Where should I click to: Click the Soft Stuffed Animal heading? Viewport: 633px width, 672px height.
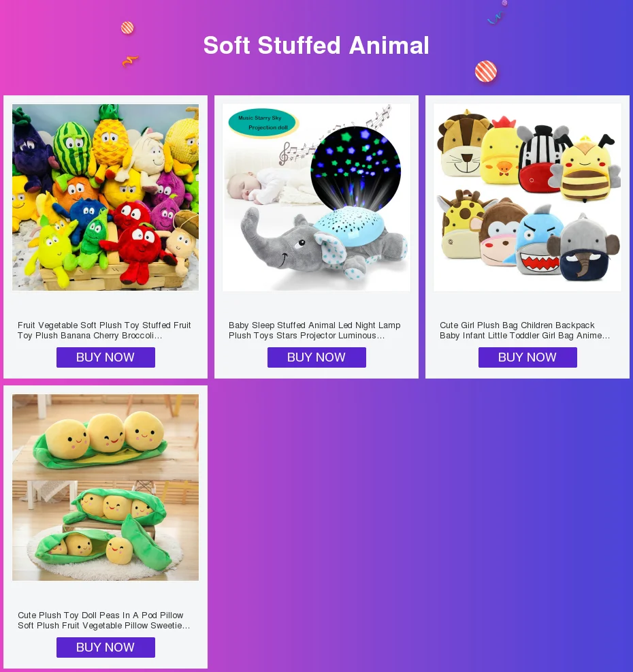pos(316,46)
